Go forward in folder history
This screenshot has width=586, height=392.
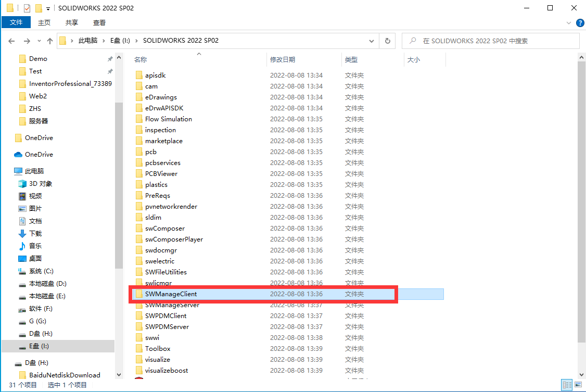(x=27, y=41)
